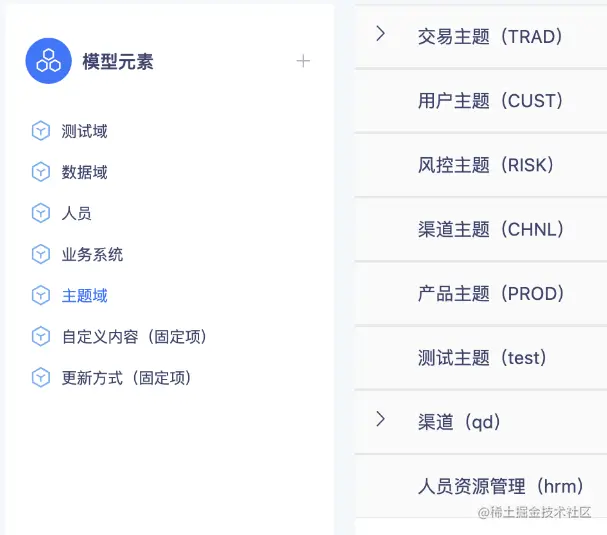607x535 pixels.
Task: Click the cube icon beside 更新方式（固定项）
Action: pyautogui.click(x=41, y=378)
